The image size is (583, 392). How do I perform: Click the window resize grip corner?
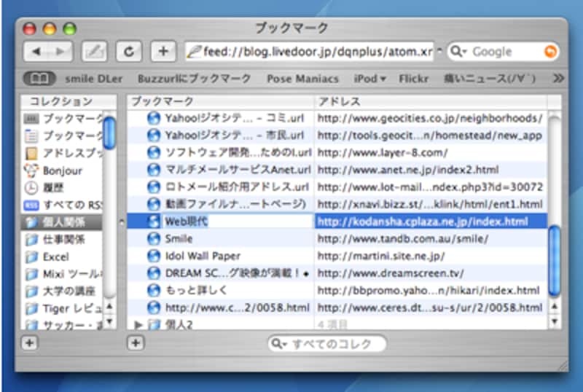coord(563,366)
